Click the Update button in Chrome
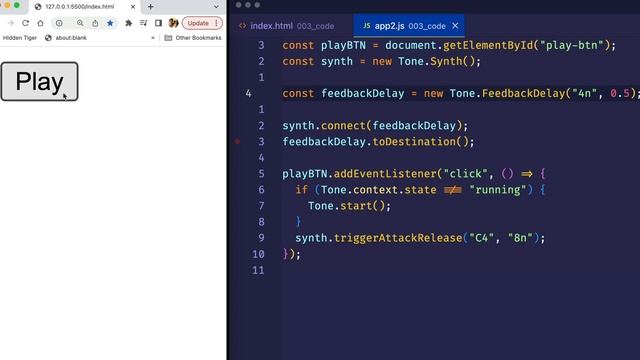Viewport: 640px width, 360px height. pos(198,23)
